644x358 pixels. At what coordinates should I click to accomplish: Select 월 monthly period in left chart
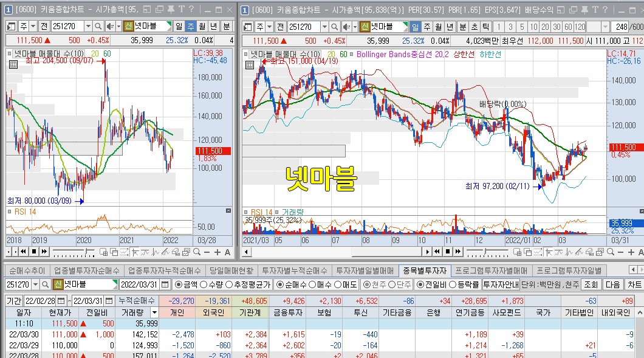pos(202,26)
